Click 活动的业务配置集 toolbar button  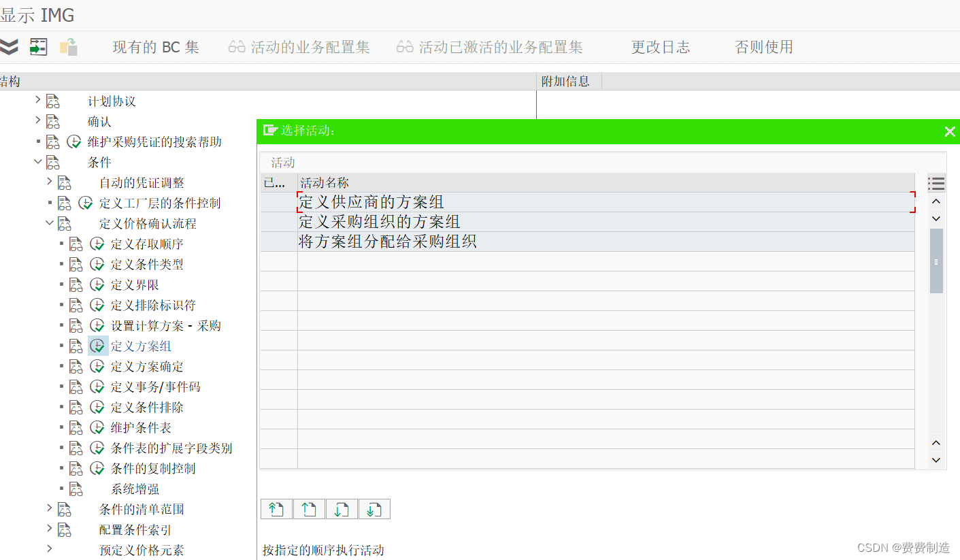click(x=299, y=47)
